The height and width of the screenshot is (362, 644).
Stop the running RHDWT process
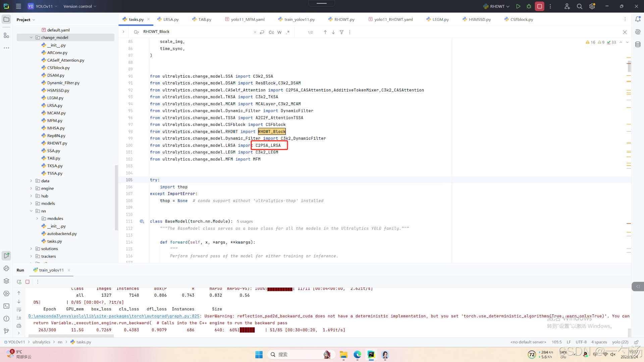(540, 6)
